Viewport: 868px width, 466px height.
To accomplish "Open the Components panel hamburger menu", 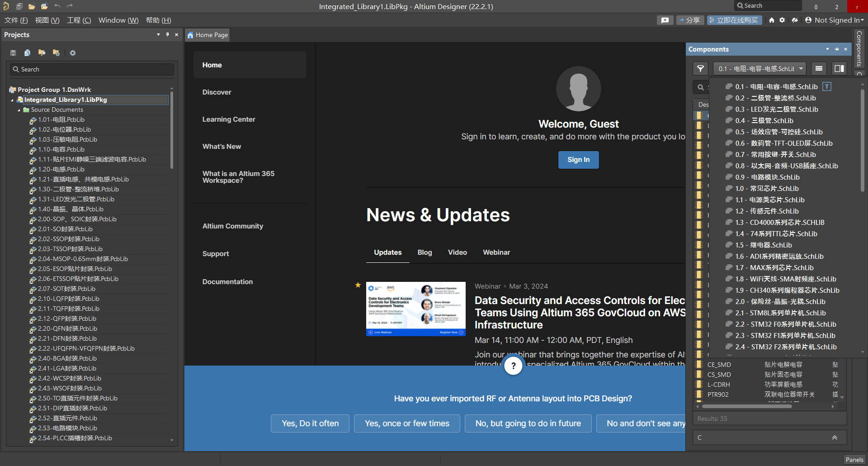I will (x=819, y=69).
